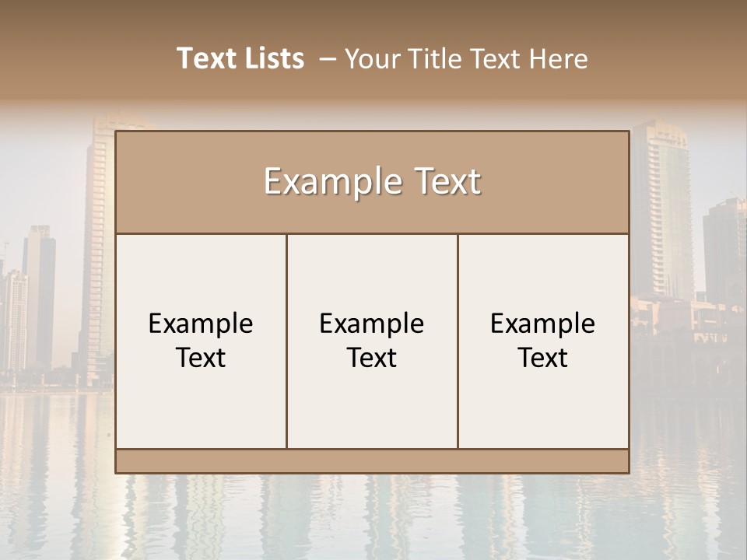747x560 pixels.
Task: Click the dark building at far right edge
Action: [x=725, y=249]
